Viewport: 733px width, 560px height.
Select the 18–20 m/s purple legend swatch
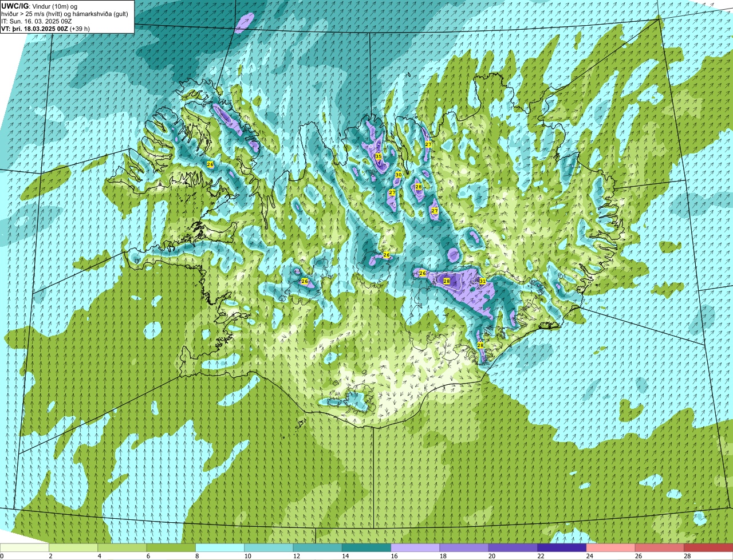(x=464, y=548)
